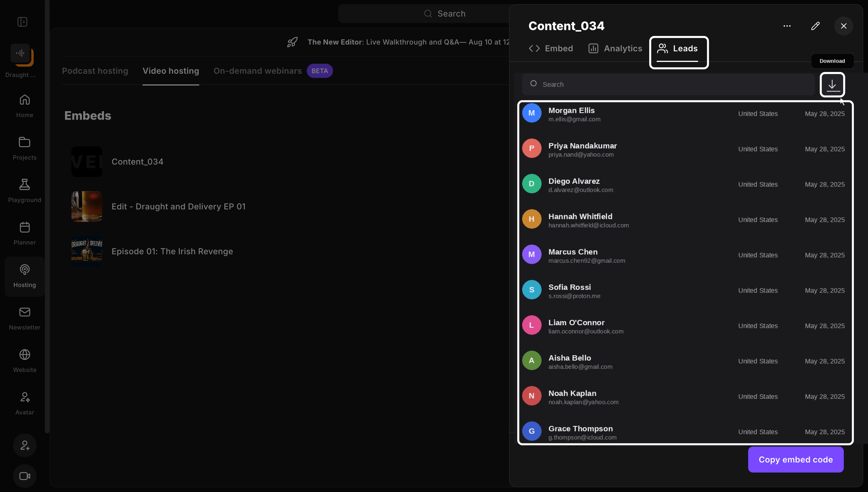
Task: Select the Video hosting tab
Action: point(171,71)
